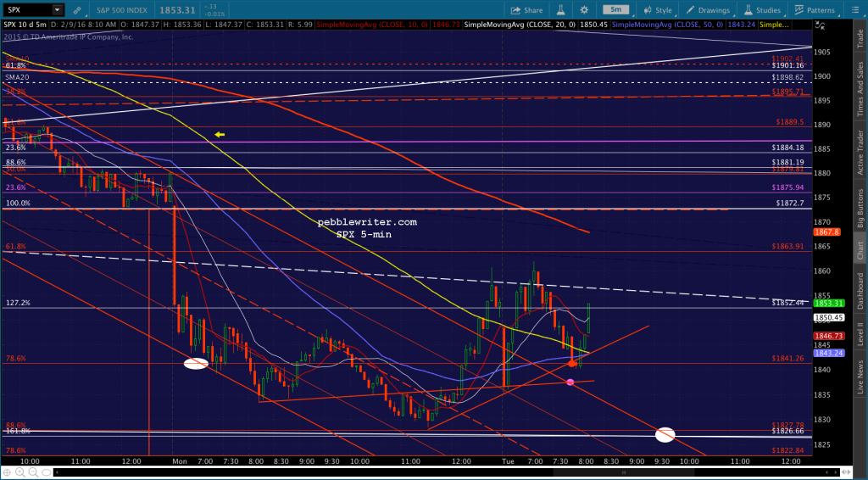This screenshot has height=480, width=868.
Task: Click the $1852.44 level label
Action: (787, 303)
